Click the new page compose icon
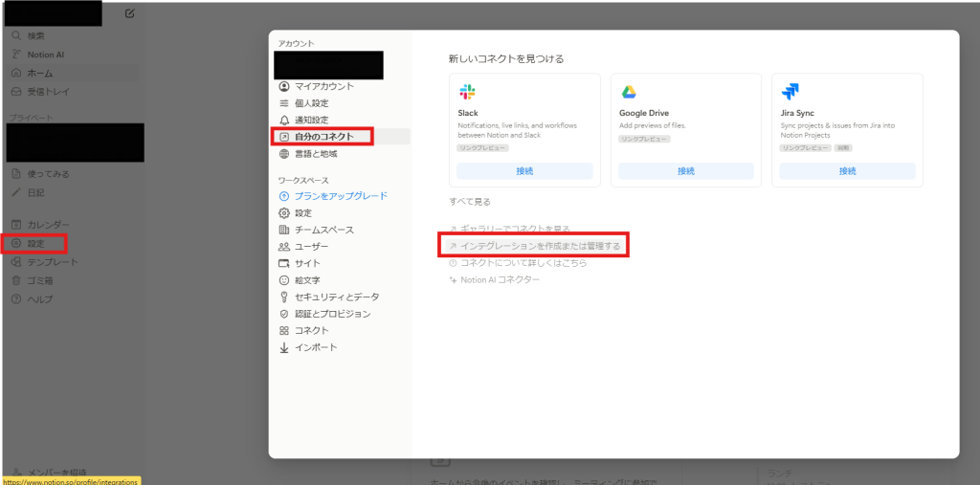Image resolution: width=980 pixels, height=485 pixels. [130, 13]
